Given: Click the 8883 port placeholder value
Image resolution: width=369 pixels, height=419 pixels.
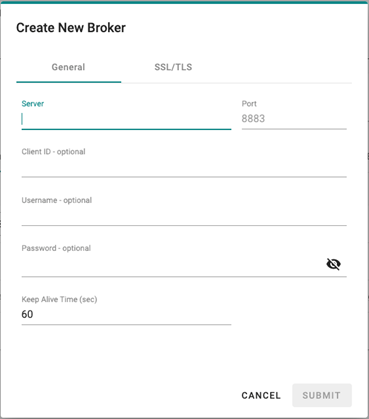Looking at the screenshot, I should tap(253, 119).
